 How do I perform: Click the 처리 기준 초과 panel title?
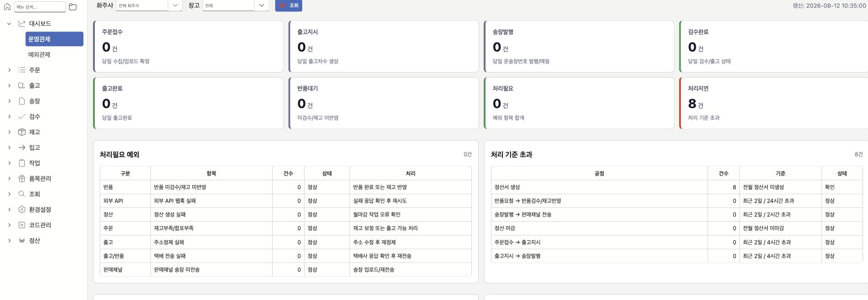(x=511, y=155)
